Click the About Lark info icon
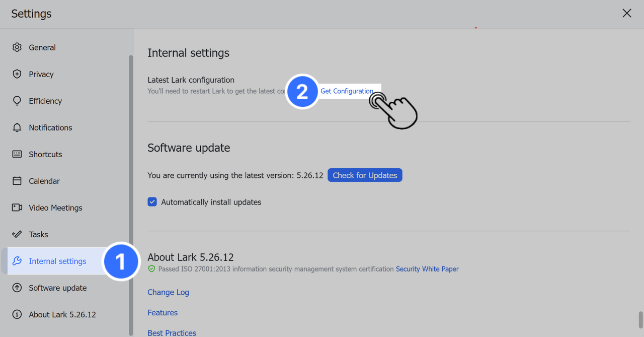Screen dimensions: 644x337 [x=17, y=314]
